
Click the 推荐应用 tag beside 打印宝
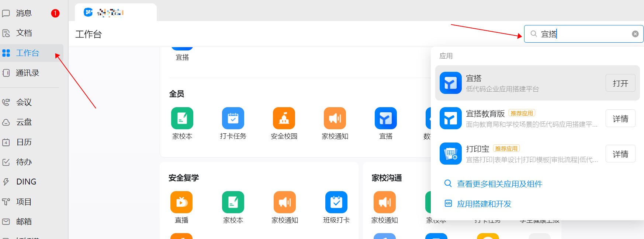click(506, 148)
